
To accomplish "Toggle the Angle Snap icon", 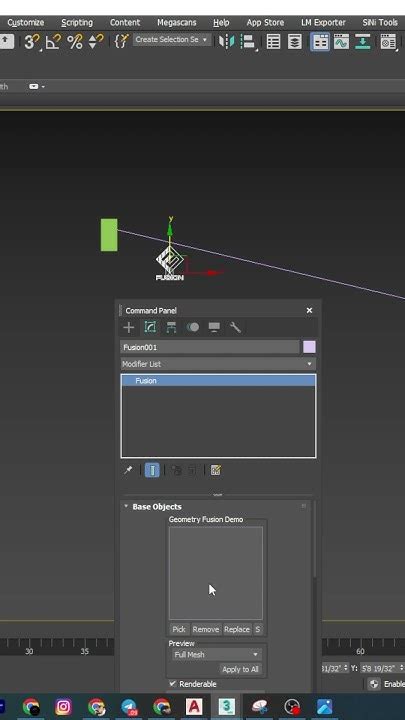I will [x=53, y=42].
